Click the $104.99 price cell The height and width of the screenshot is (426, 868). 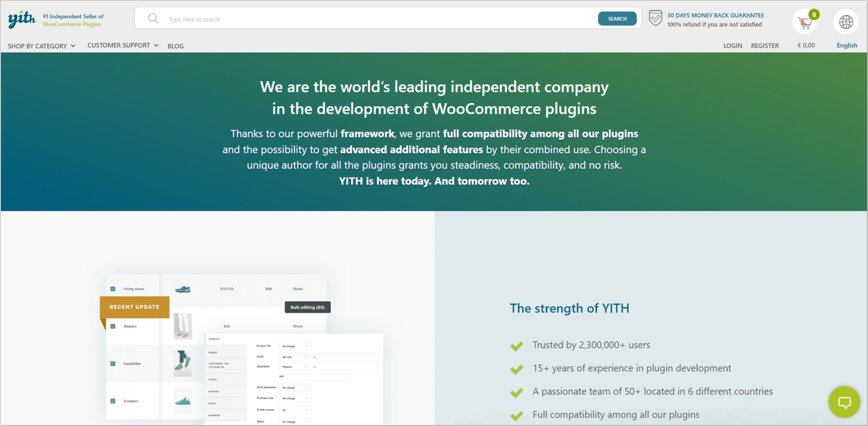pyautogui.click(x=227, y=289)
